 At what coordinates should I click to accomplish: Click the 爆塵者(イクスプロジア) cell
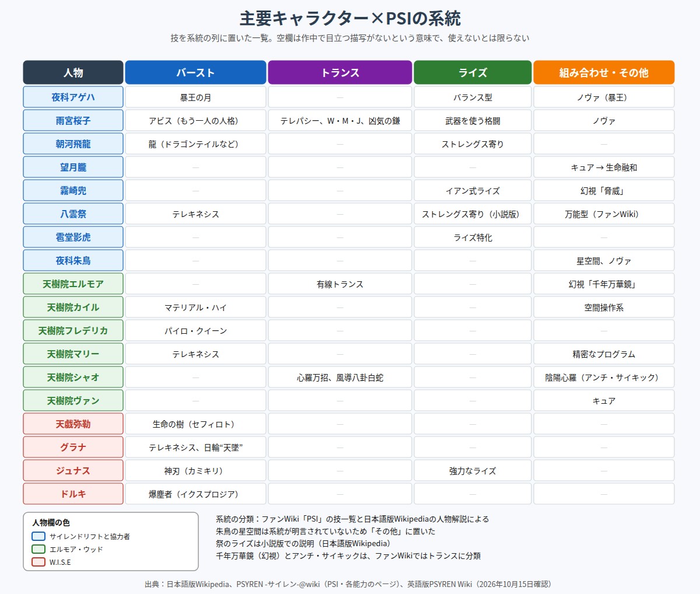195,494
